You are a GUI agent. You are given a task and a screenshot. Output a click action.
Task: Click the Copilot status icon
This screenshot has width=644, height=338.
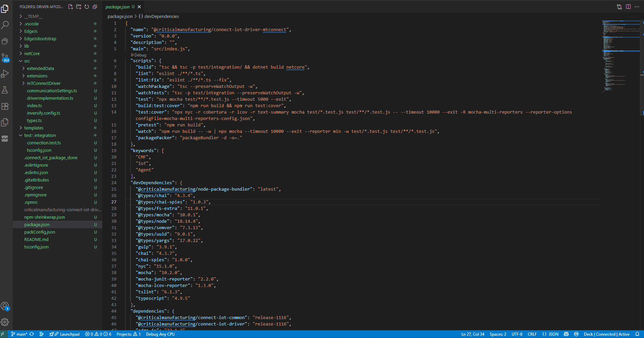click(x=566, y=334)
